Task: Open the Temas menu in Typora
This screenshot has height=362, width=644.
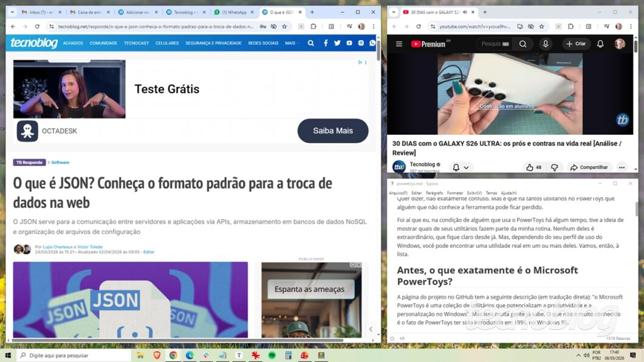Action: click(x=492, y=193)
